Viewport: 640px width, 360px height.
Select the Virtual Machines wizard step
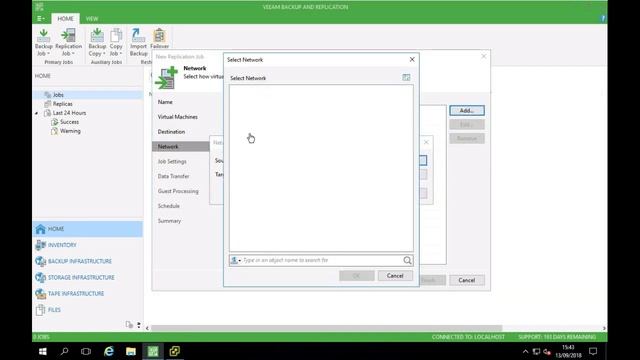(x=178, y=117)
